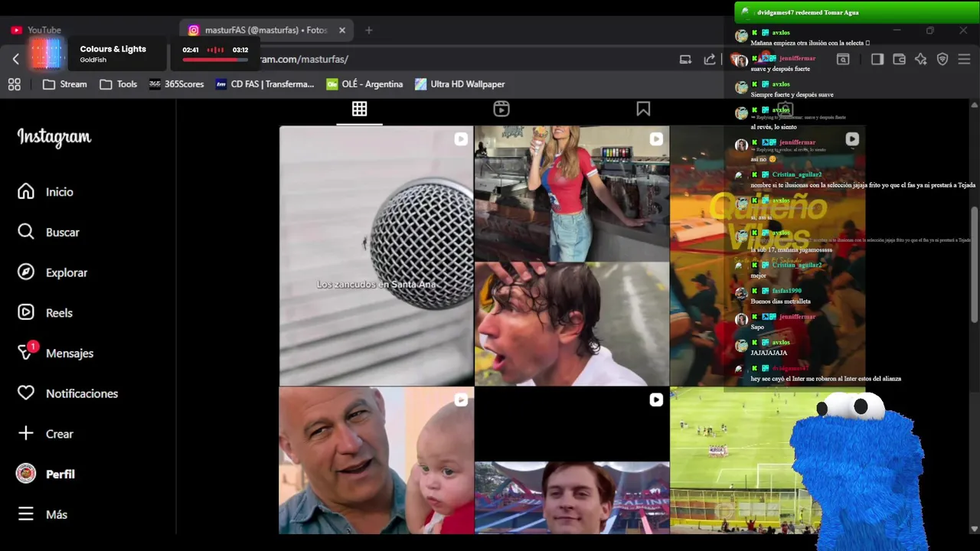Go to Inicio in Instagram sidebar
Viewport: 980px width, 551px height.
[x=46, y=192]
